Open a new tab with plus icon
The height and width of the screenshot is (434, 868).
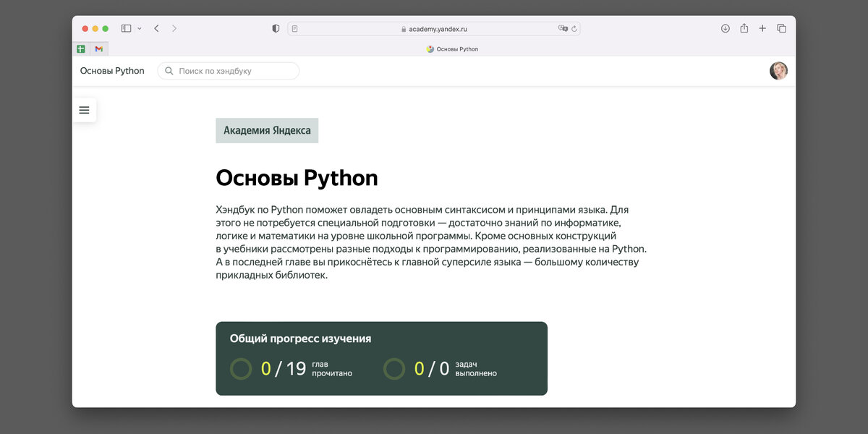pyautogui.click(x=762, y=28)
